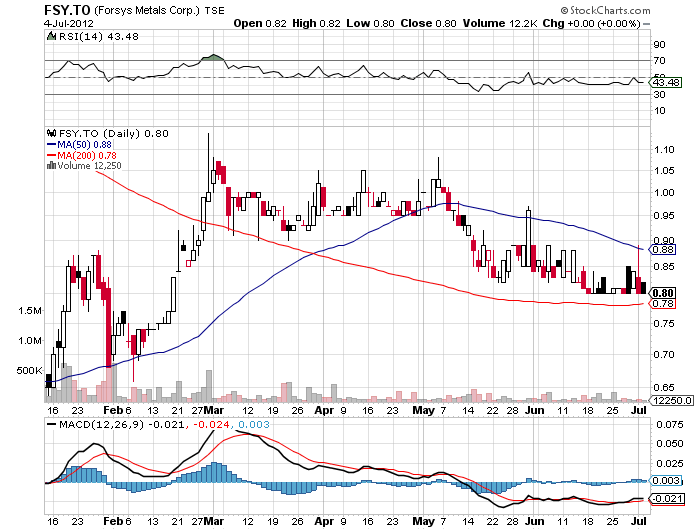Open the StockCharts.com copyright link
The width and height of the screenshot is (700, 530).
pyautogui.click(x=605, y=10)
